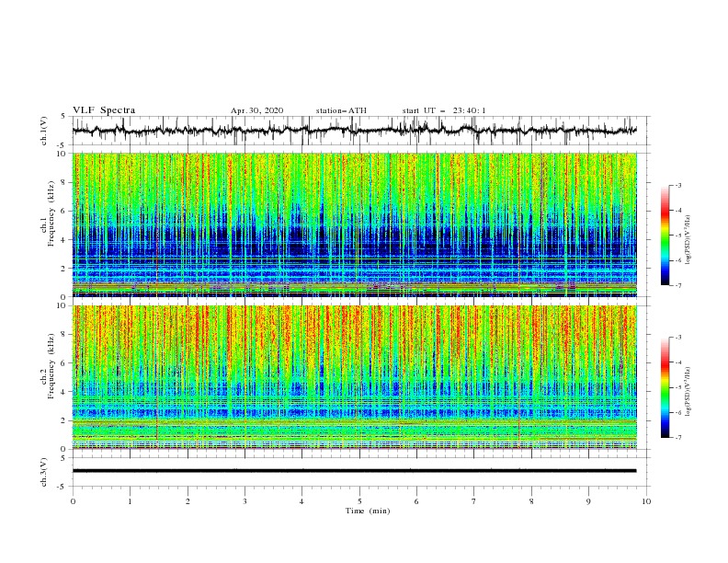728x563 pixels.
Task: Click inside the ch.1 waveform trace panel
Action: tap(360, 131)
